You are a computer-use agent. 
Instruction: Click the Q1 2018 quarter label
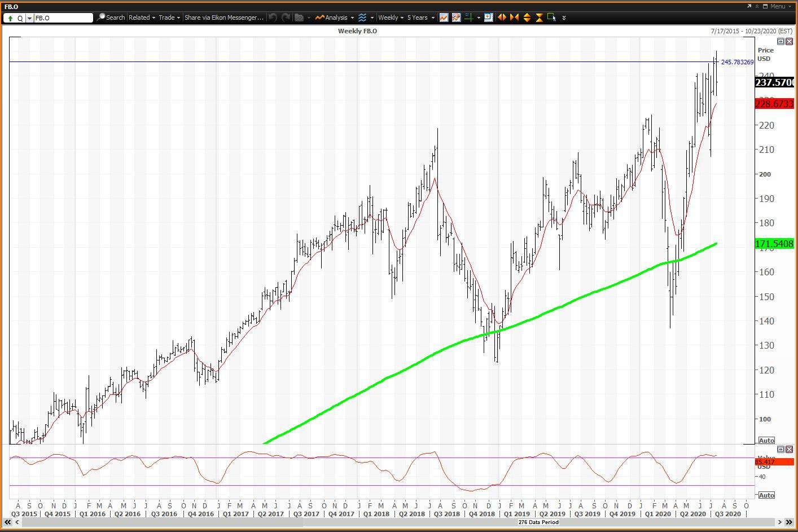(x=376, y=514)
